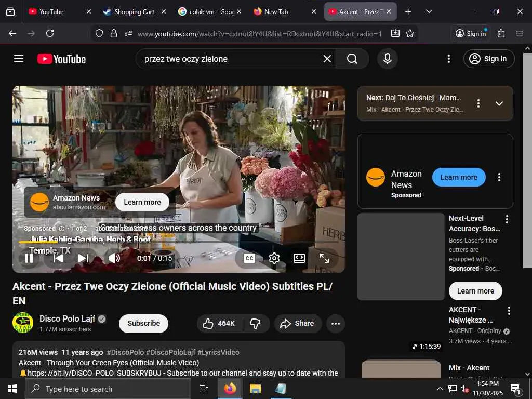Click Learn more on Boss Laser ad
Viewport: 532px width, 399px height.
475,291
